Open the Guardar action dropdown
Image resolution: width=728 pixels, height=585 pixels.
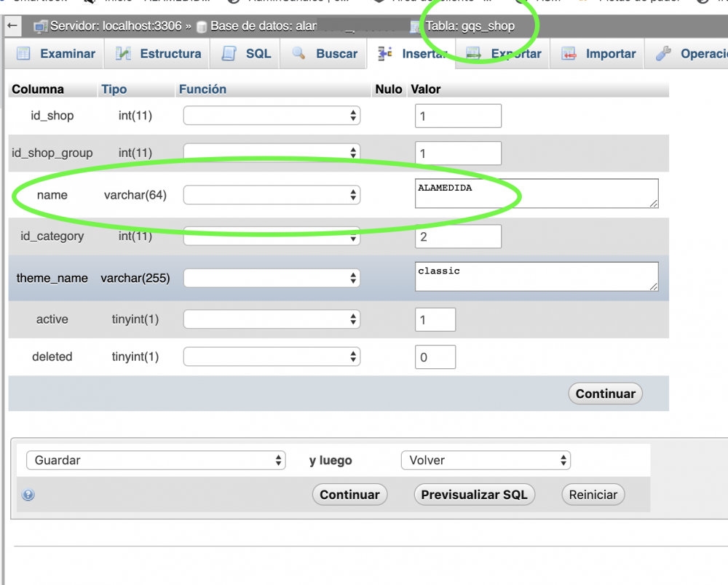coord(156,460)
